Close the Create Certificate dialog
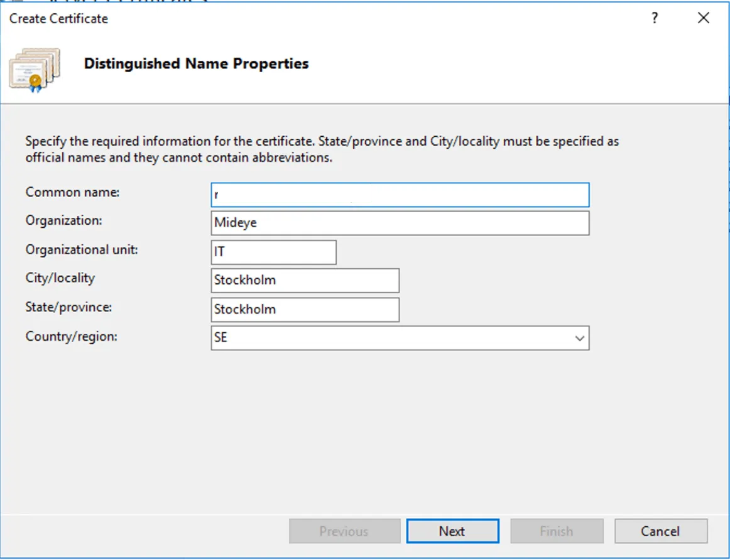The height and width of the screenshot is (560, 730). (703, 18)
